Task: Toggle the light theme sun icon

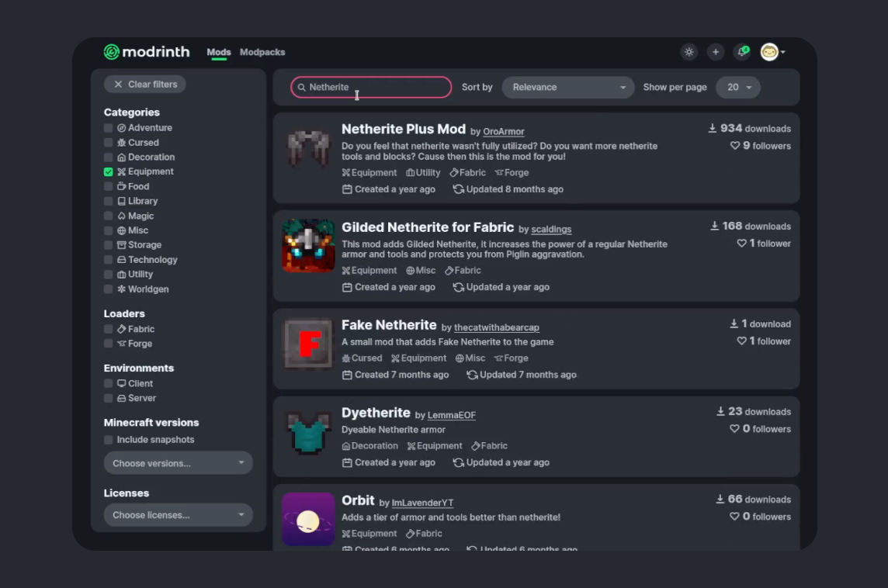Action: [689, 52]
